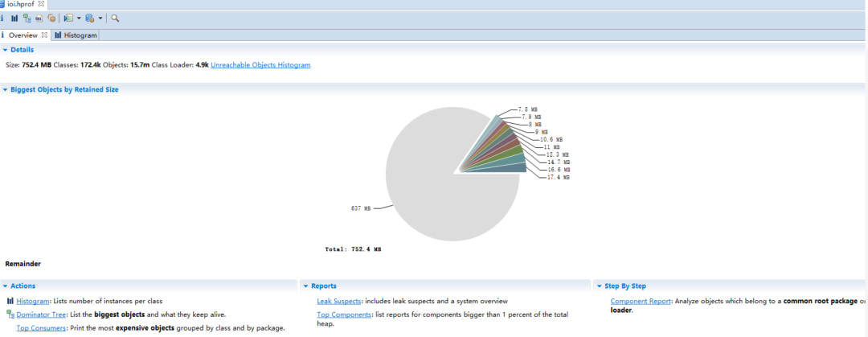
Task: Open the Component Report link
Action: click(641, 301)
